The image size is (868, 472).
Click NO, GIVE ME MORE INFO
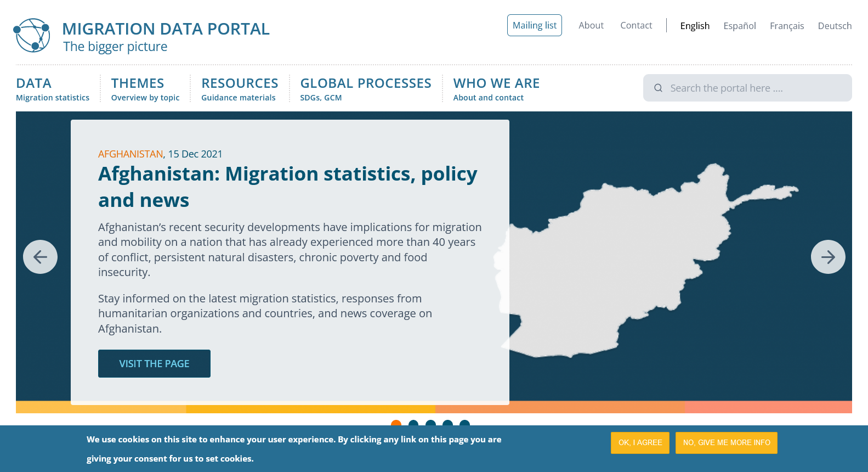point(726,443)
